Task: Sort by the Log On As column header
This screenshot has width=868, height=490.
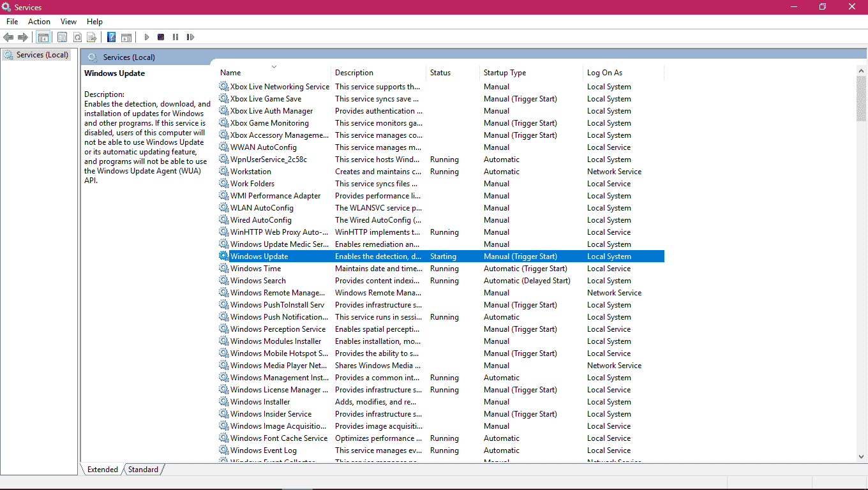Action: [x=624, y=73]
